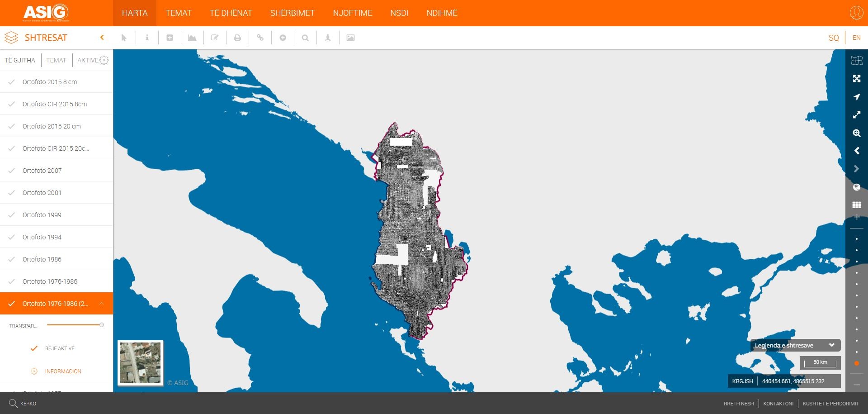Viewport: 868px width, 414px height.
Task: Switch to the TEMAT layers tab
Action: pyautogui.click(x=56, y=60)
